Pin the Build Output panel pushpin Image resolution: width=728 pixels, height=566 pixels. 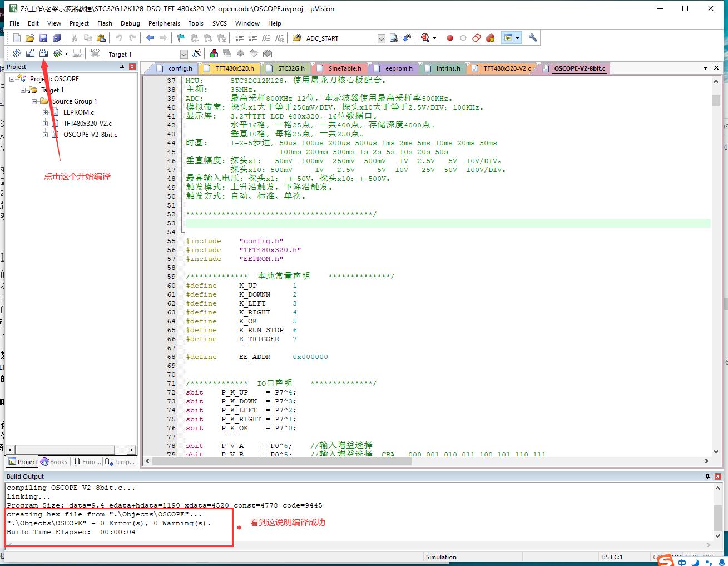click(x=708, y=476)
